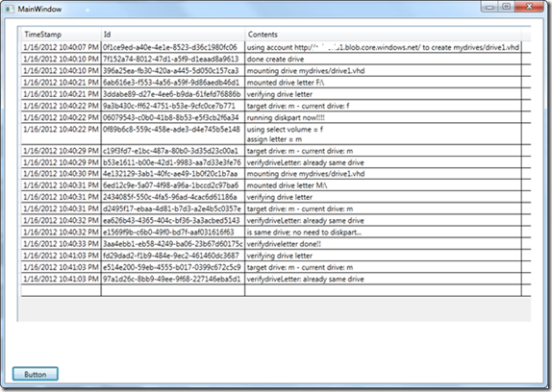Minimize the MainWindow

[489, 7]
